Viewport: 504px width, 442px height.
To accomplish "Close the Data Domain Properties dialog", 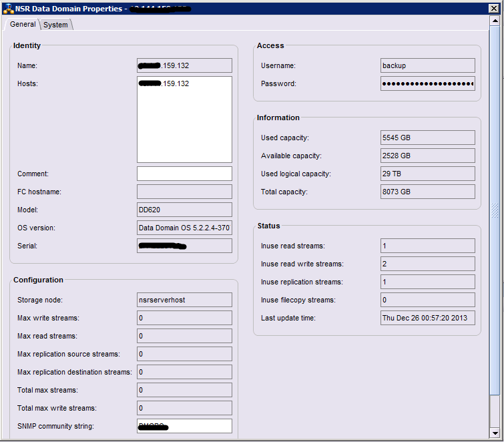I will point(493,9).
